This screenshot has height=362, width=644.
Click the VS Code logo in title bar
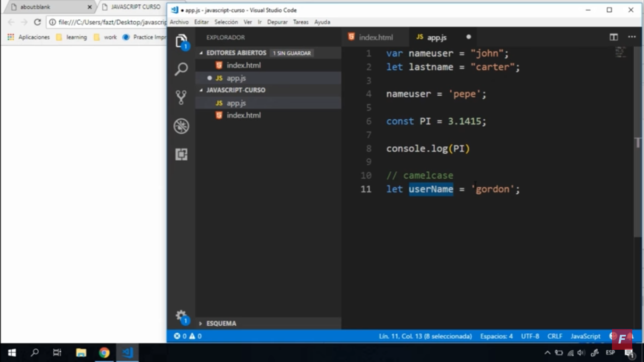(174, 10)
